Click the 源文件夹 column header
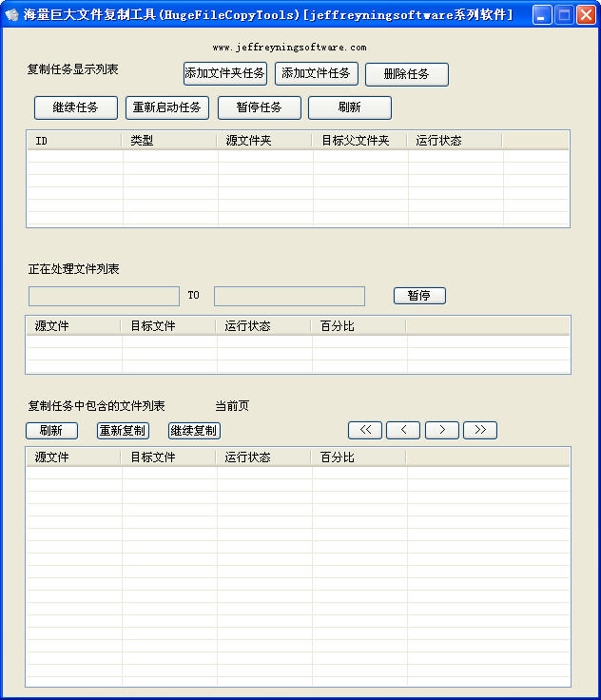 263,141
